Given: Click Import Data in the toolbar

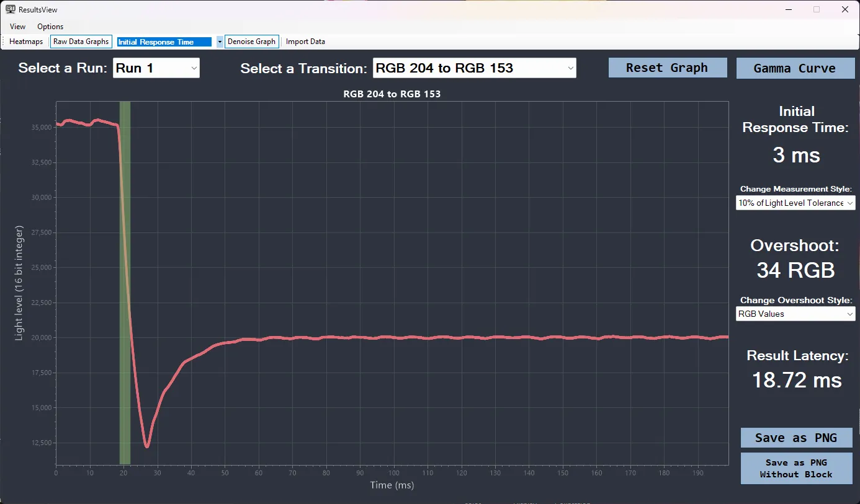Looking at the screenshot, I should [305, 42].
